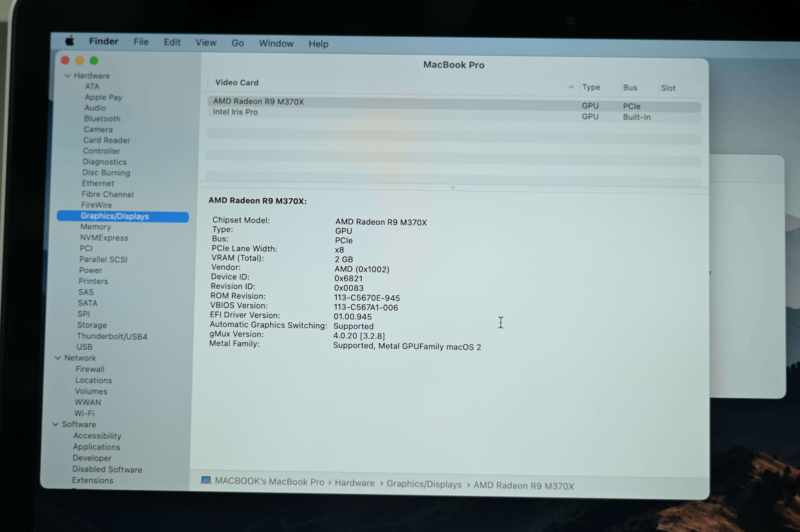
Task: Select Graphics/Displays in the sidebar
Action: tap(123, 217)
